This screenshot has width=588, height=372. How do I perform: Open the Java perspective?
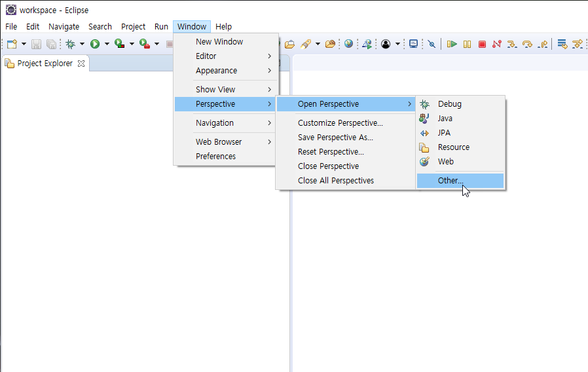(460, 118)
